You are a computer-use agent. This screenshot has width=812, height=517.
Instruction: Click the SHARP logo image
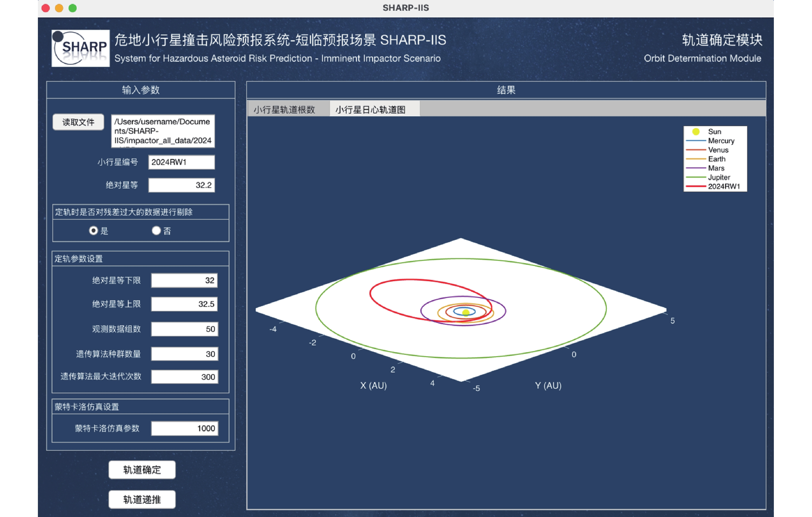pyautogui.click(x=80, y=48)
